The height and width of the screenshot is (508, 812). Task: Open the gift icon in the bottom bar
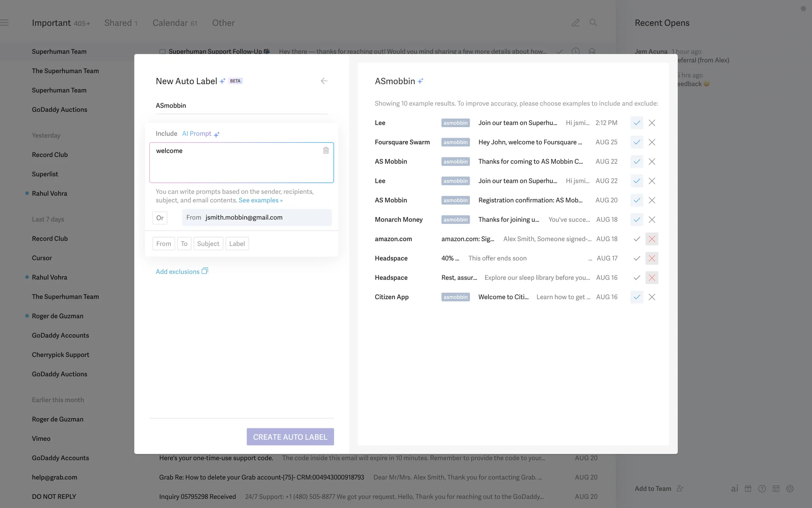tap(748, 489)
